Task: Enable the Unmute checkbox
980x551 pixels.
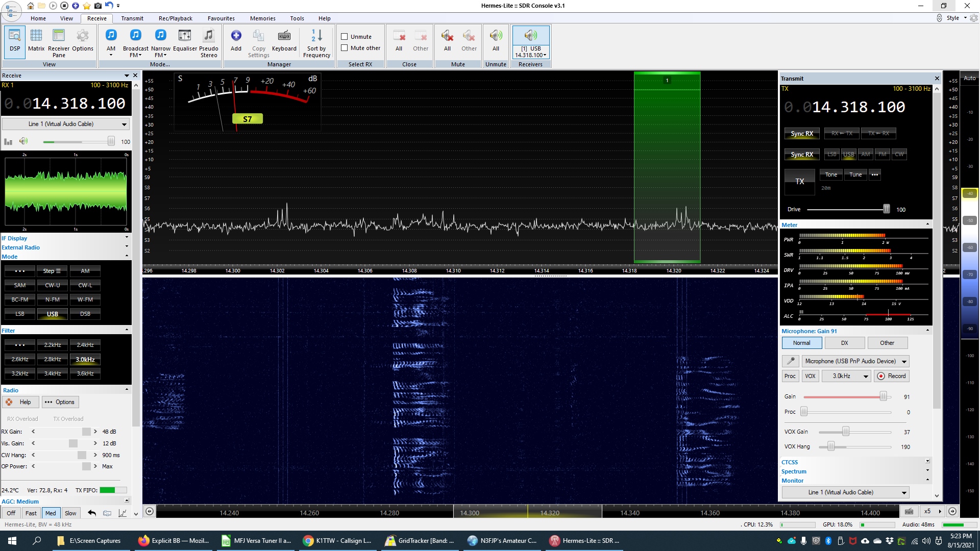Action: (345, 37)
